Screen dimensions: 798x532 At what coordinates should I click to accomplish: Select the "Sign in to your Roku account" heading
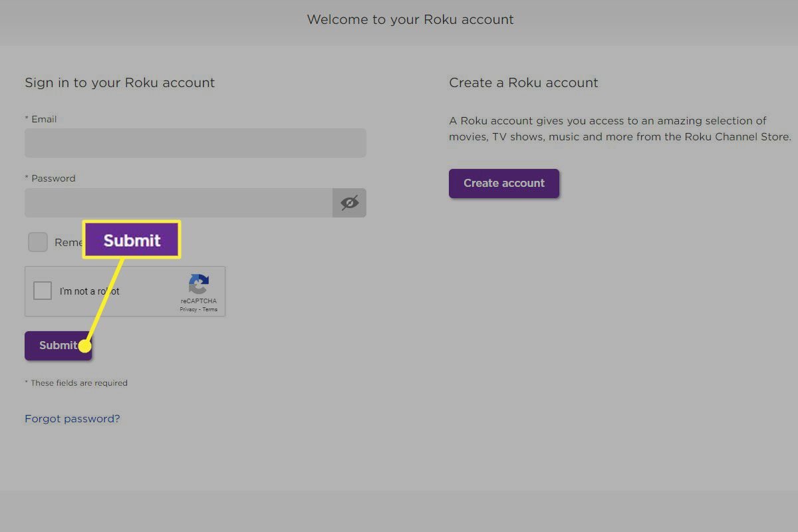pyautogui.click(x=120, y=82)
